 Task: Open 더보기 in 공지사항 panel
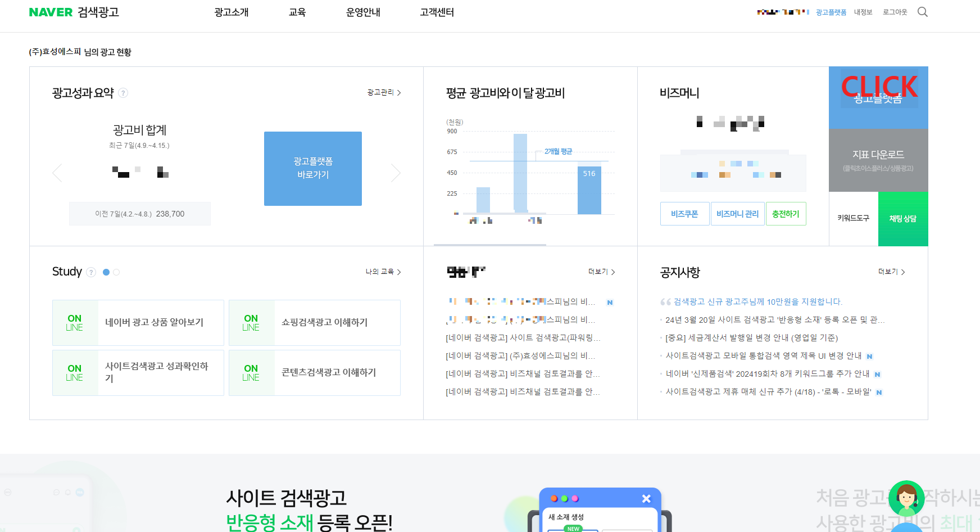(x=892, y=272)
